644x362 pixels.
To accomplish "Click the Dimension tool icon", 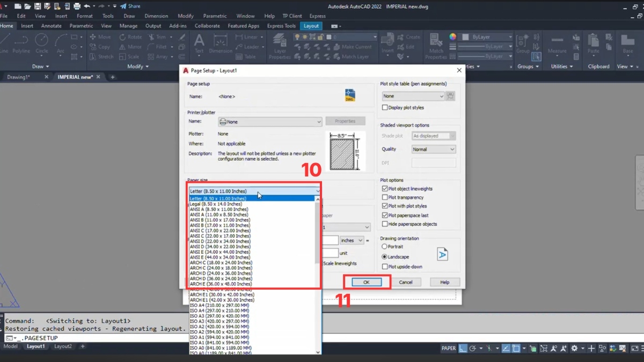I will click(x=221, y=43).
